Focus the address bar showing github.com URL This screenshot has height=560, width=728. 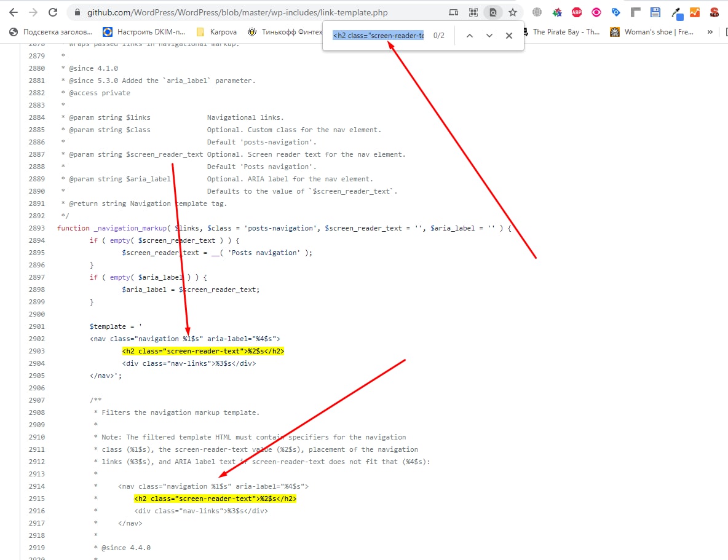tap(237, 12)
